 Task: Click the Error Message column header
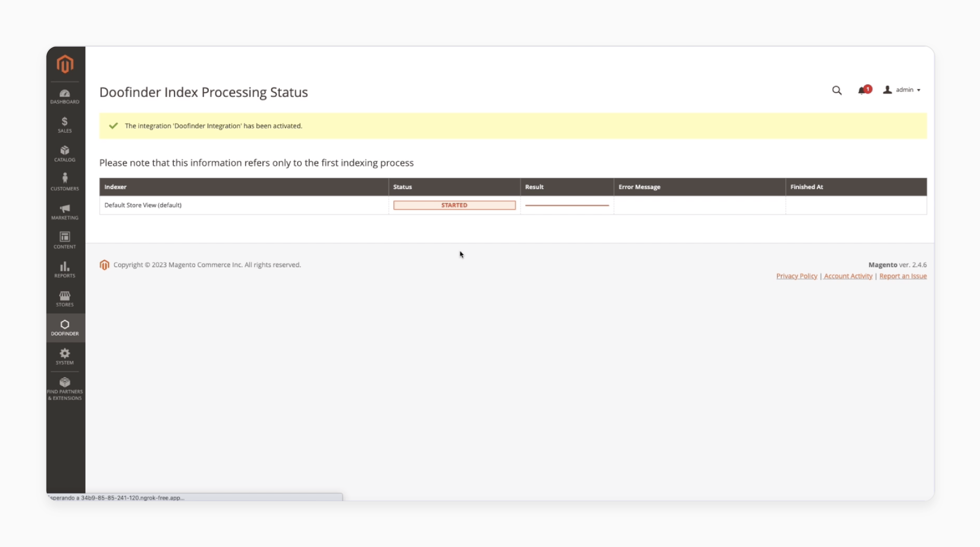(x=700, y=187)
